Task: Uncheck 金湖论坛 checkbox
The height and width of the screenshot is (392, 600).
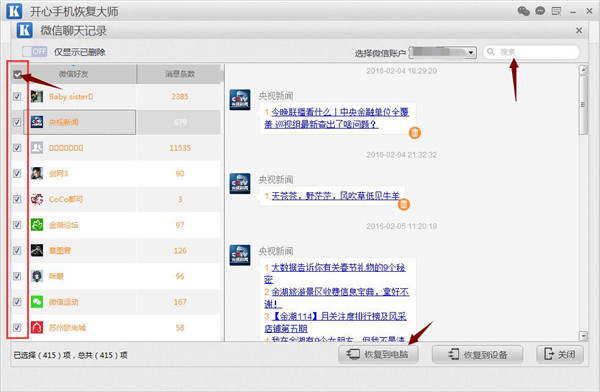Action: (x=17, y=225)
